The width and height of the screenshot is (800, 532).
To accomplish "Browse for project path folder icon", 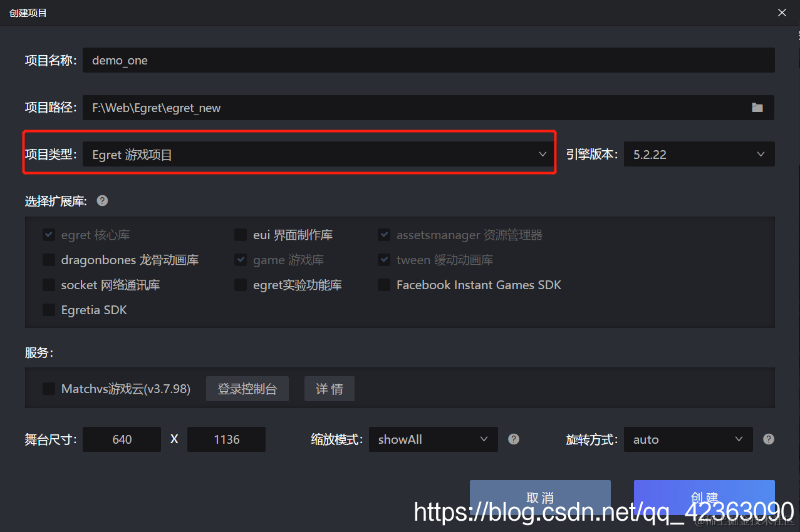I will pos(757,108).
